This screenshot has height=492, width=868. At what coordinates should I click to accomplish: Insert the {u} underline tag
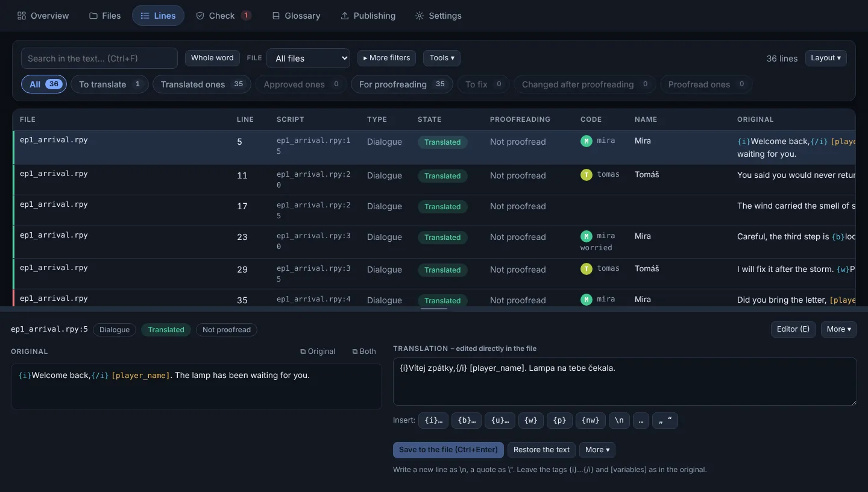[500, 420]
